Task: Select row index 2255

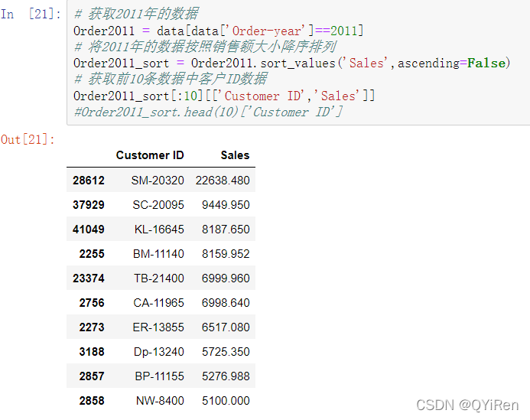Action: click(92, 254)
